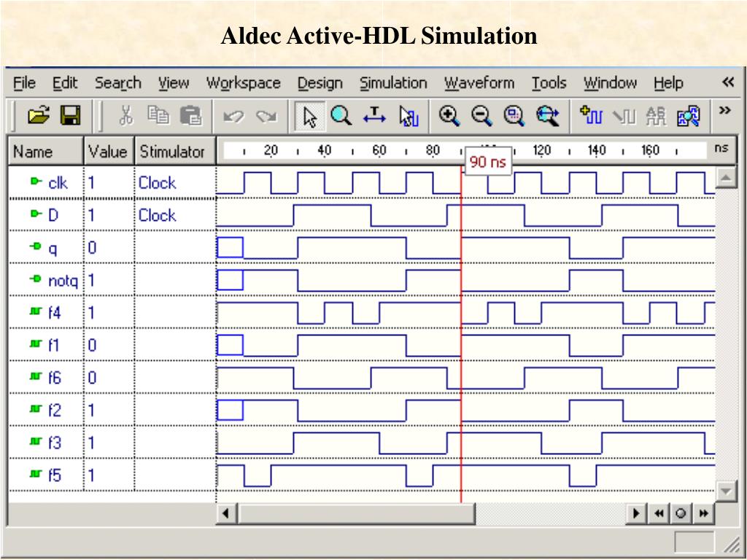Expand hidden toolbar buttons with double chevron
The image size is (747, 560).
click(x=724, y=111)
